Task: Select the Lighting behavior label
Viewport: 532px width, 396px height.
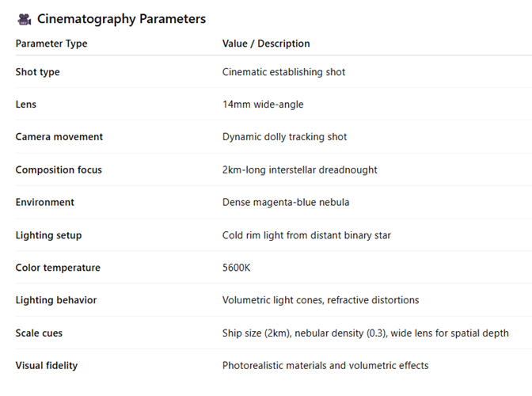Action: click(55, 300)
